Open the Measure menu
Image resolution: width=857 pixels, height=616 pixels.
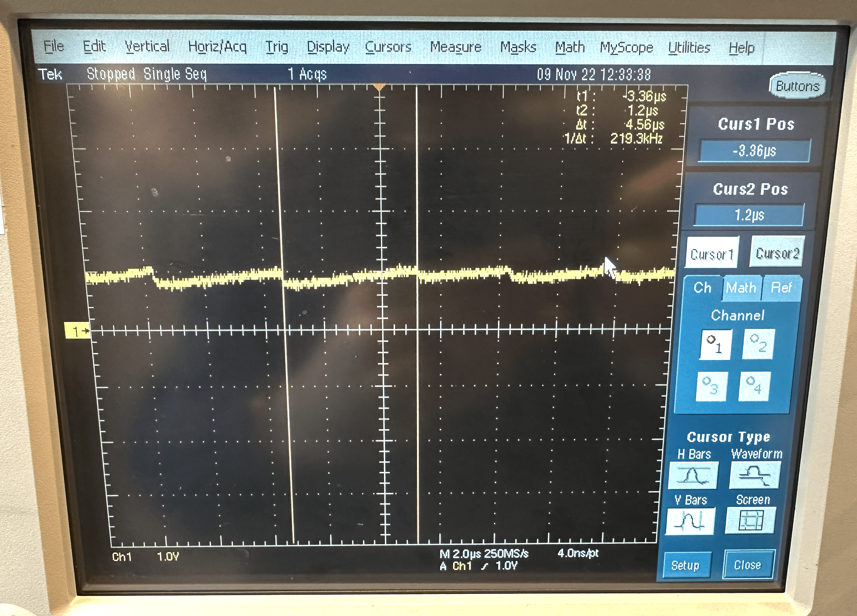456,48
